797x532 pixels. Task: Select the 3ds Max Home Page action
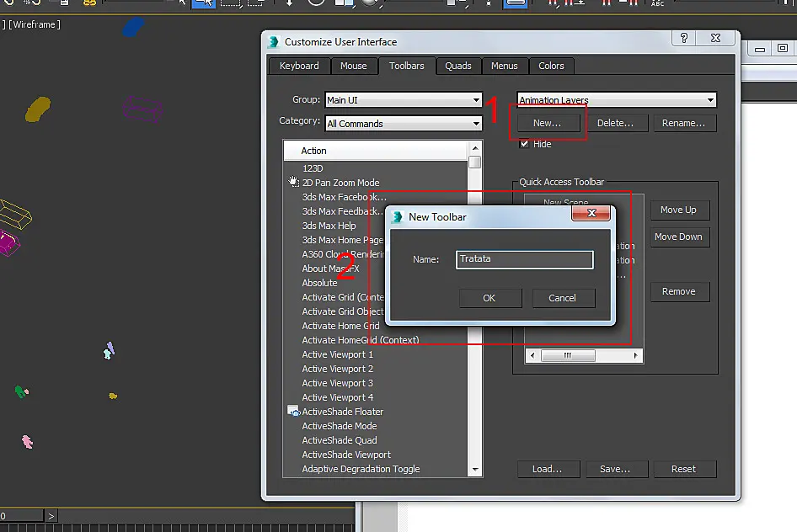click(343, 240)
